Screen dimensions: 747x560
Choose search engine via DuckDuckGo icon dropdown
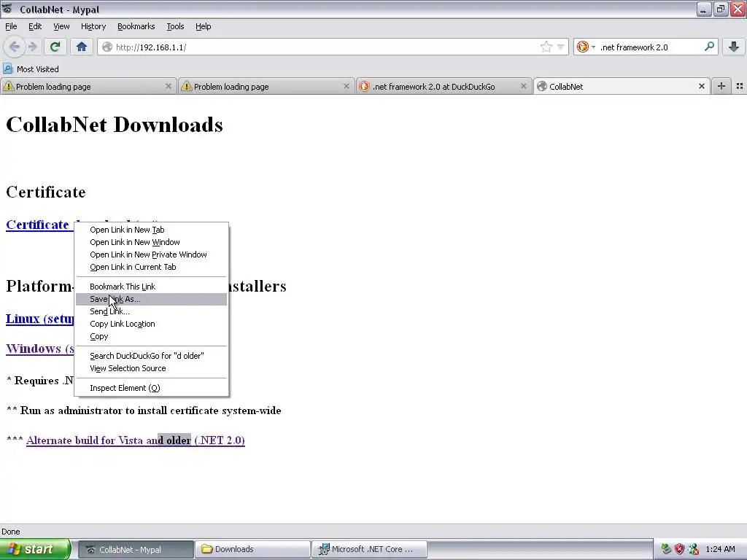[586, 47]
